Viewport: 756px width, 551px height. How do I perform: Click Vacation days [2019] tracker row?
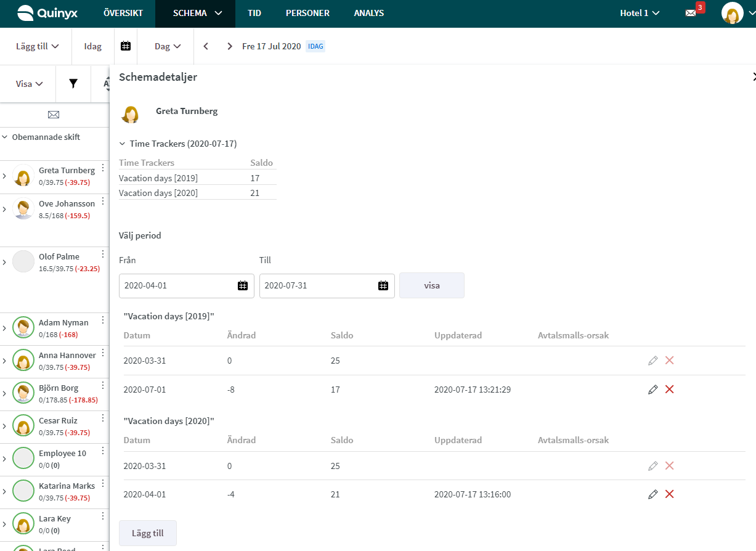(x=197, y=178)
